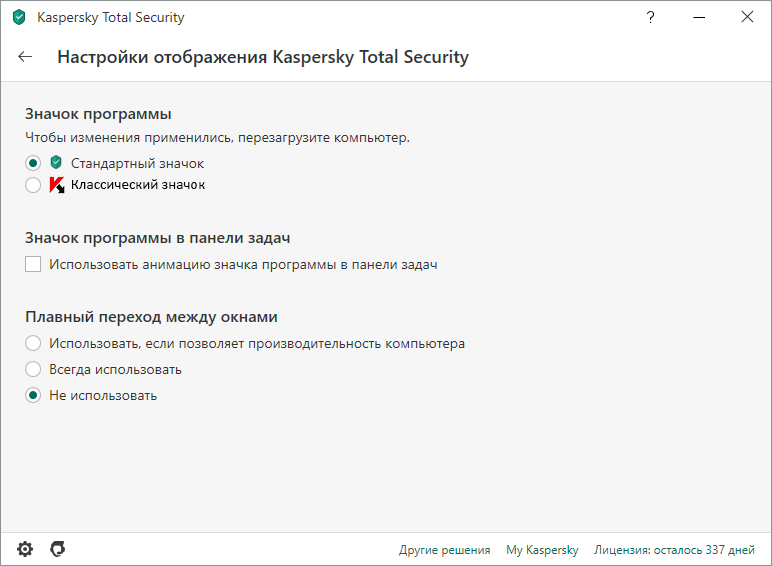Image resolution: width=772 pixels, height=566 pixels.
Task: Open the support agent icon
Action: pyautogui.click(x=57, y=549)
